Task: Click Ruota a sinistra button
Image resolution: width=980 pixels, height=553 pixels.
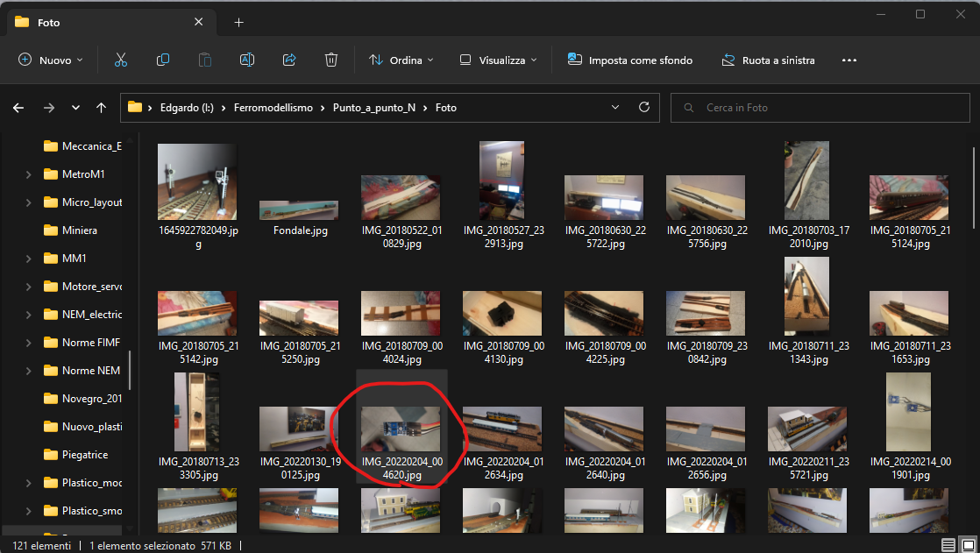Action: [x=768, y=60]
